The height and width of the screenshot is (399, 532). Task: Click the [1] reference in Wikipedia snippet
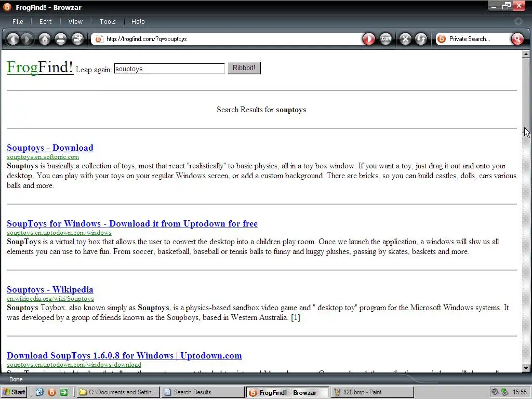tap(296, 317)
